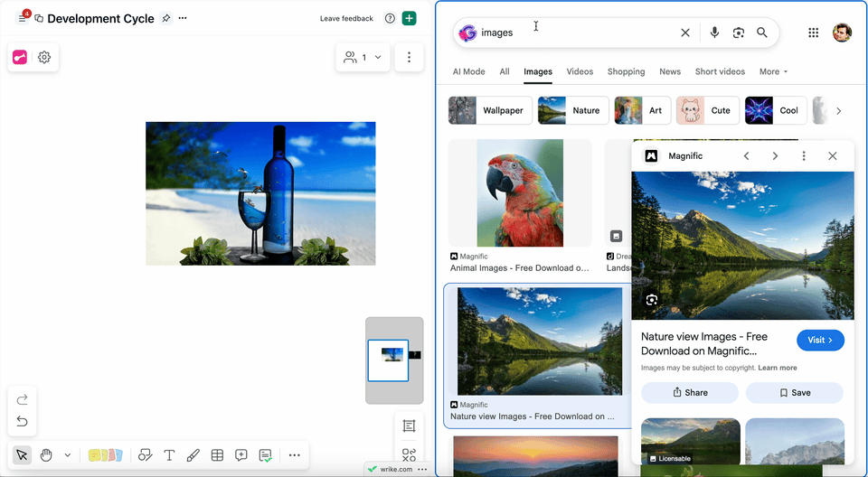The height and width of the screenshot is (477, 868).
Task: Open whiteboard settings gear
Action: coord(44,57)
